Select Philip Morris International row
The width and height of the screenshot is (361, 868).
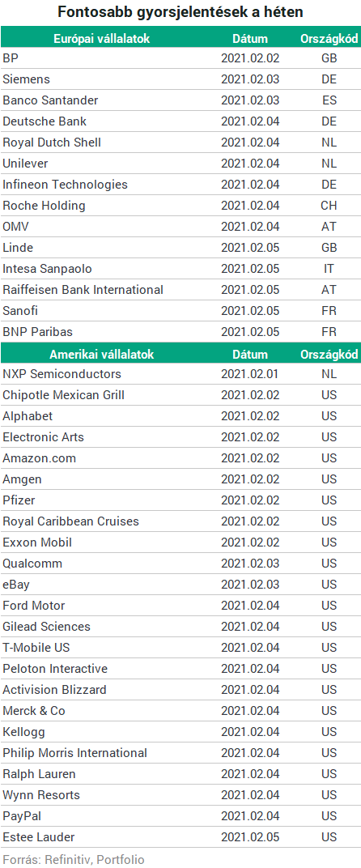coord(180,753)
